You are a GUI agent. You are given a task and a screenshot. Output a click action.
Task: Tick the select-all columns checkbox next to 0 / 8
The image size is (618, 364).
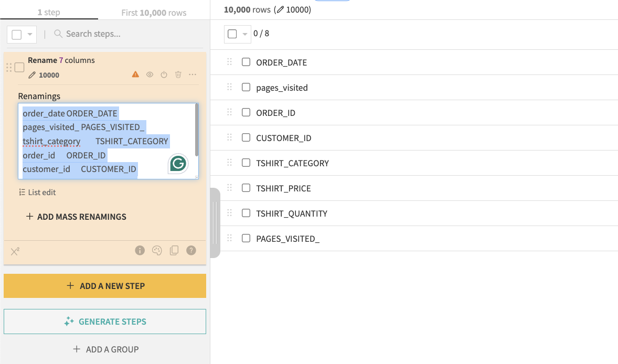coord(232,34)
